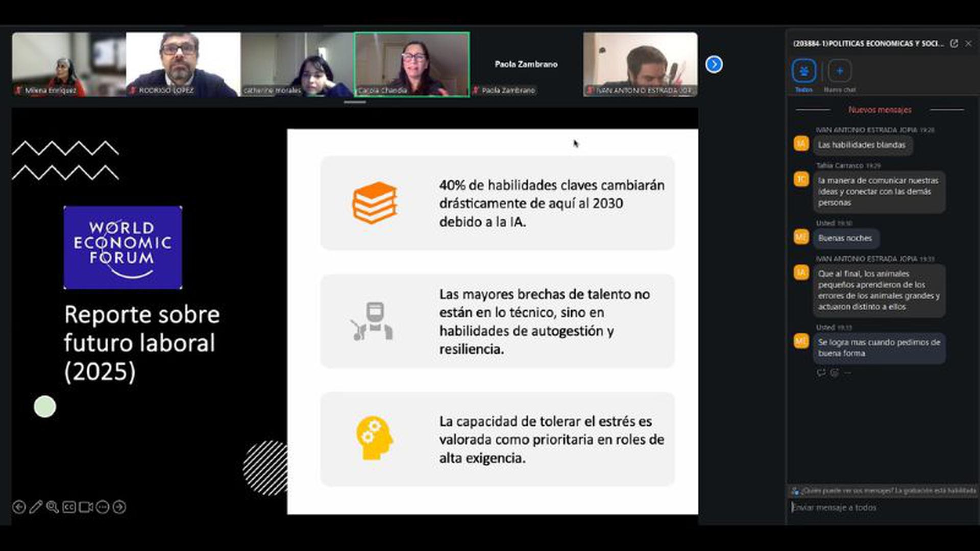Click the ME avatar beside 'Se logra mas' message
The height and width of the screenshot is (551, 980).
tap(801, 341)
